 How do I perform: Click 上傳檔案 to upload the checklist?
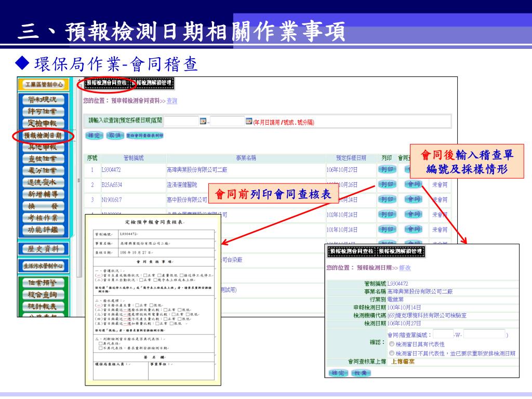click(403, 362)
